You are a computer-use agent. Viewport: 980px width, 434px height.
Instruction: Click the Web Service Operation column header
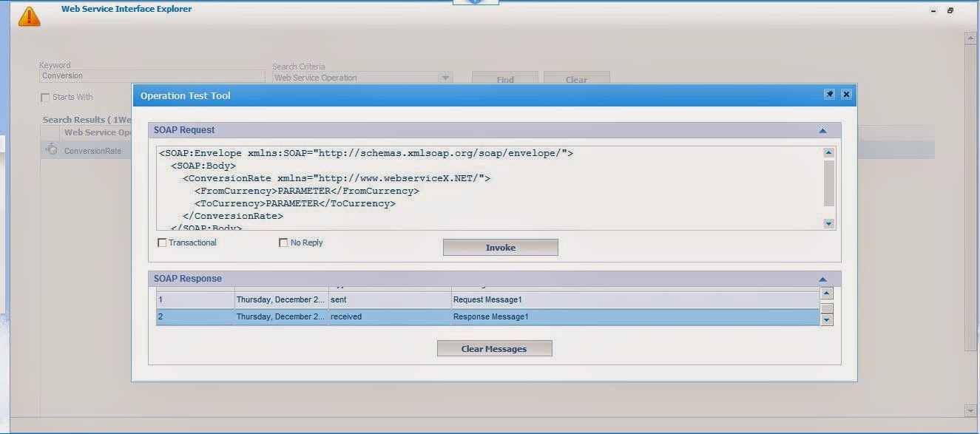97,132
